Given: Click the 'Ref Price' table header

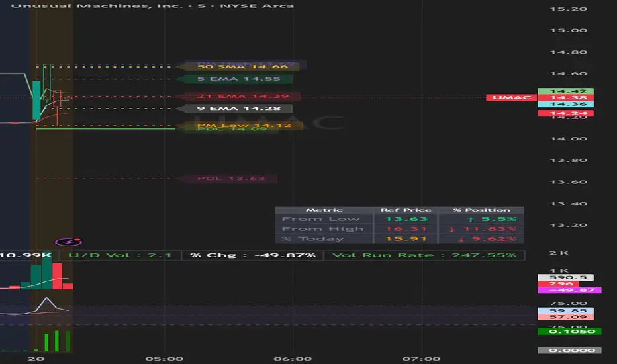Looking at the screenshot, I should 406,210.
